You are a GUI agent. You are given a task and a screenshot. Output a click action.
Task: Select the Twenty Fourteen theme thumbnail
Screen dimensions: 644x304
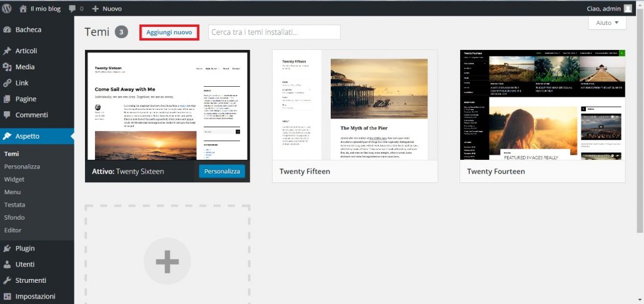point(543,105)
